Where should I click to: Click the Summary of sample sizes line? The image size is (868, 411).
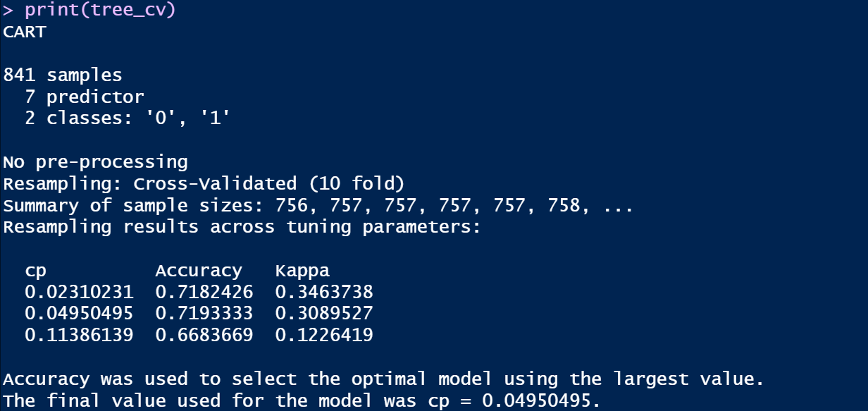(318, 206)
